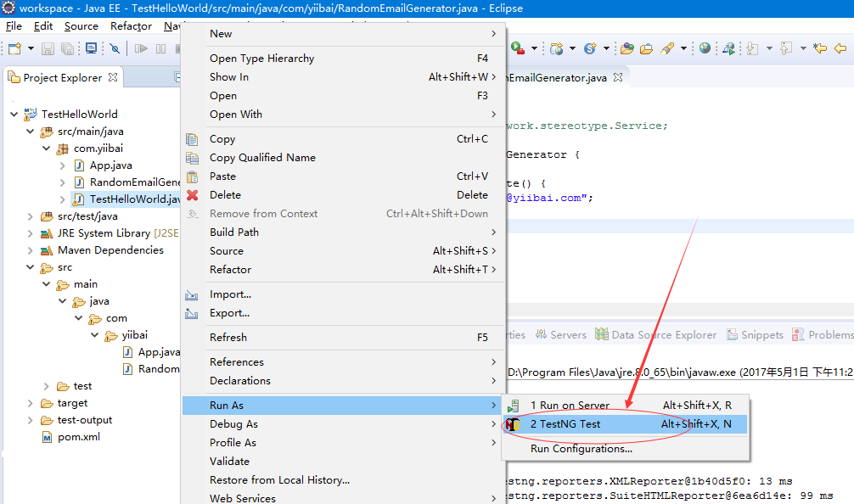854x504 pixels.
Task: Select the Project Explorer tab
Action: [x=62, y=78]
